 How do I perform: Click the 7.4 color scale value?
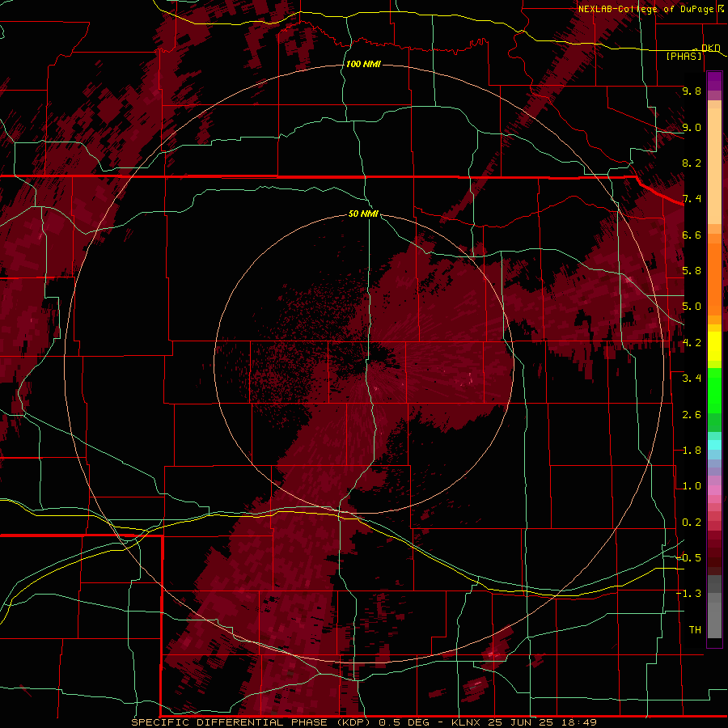click(x=692, y=199)
